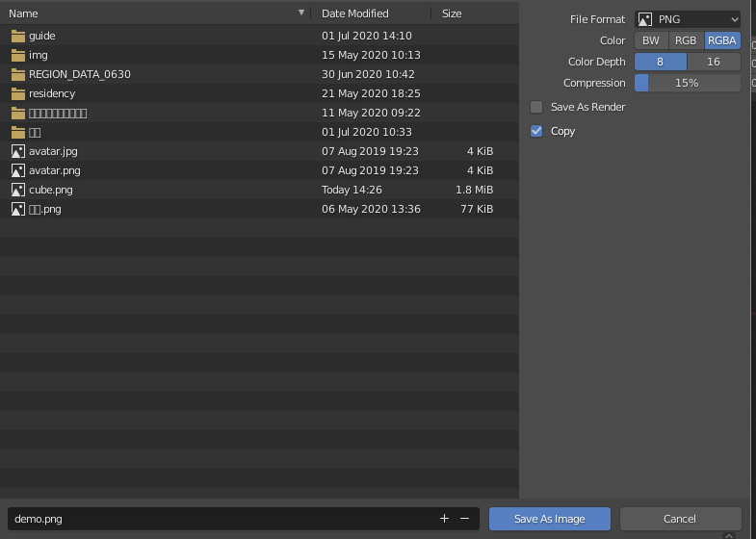Select the cube.png file name
The image size is (756, 539).
click(x=51, y=190)
